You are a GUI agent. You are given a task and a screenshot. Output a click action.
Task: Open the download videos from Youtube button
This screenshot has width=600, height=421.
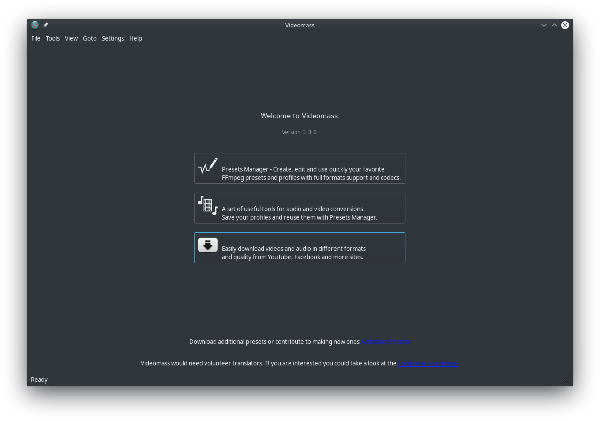300,248
